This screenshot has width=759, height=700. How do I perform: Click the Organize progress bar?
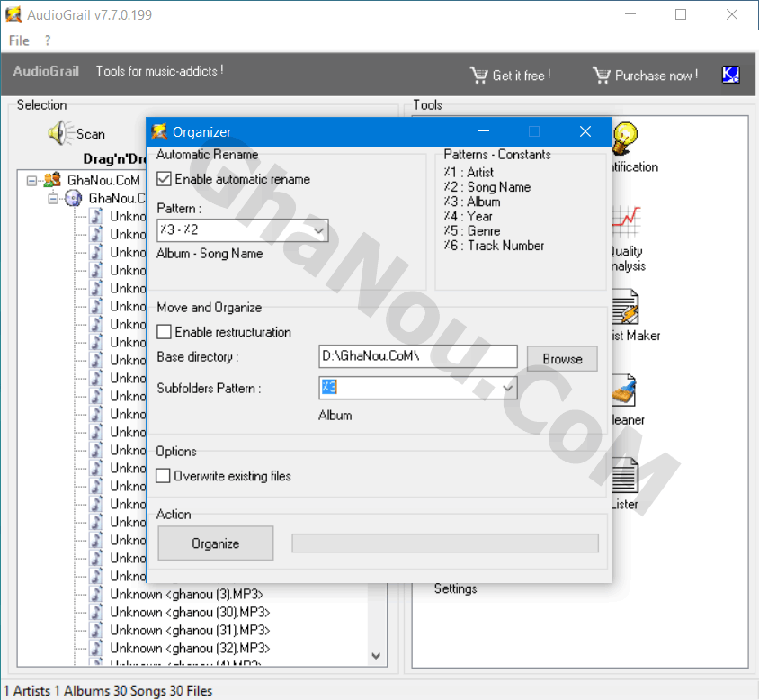(445, 543)
